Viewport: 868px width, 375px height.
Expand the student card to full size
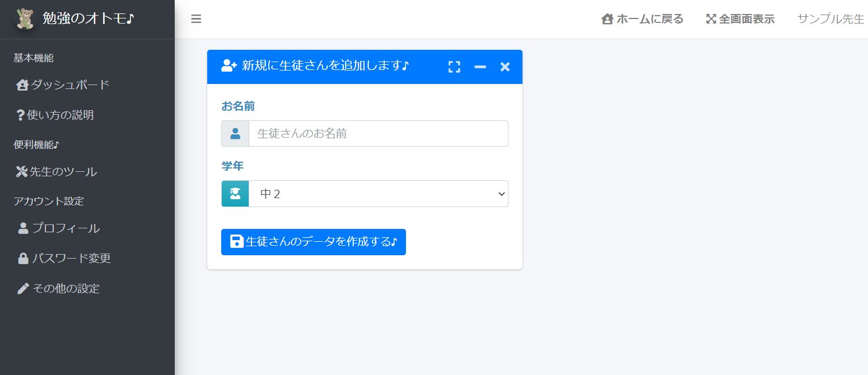coord(454,67)
